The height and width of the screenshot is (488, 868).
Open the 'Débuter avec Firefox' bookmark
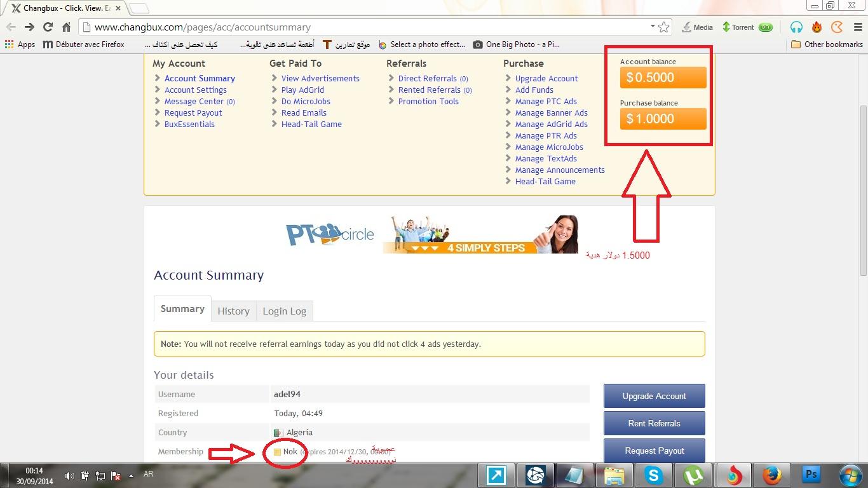click(83, 44)
